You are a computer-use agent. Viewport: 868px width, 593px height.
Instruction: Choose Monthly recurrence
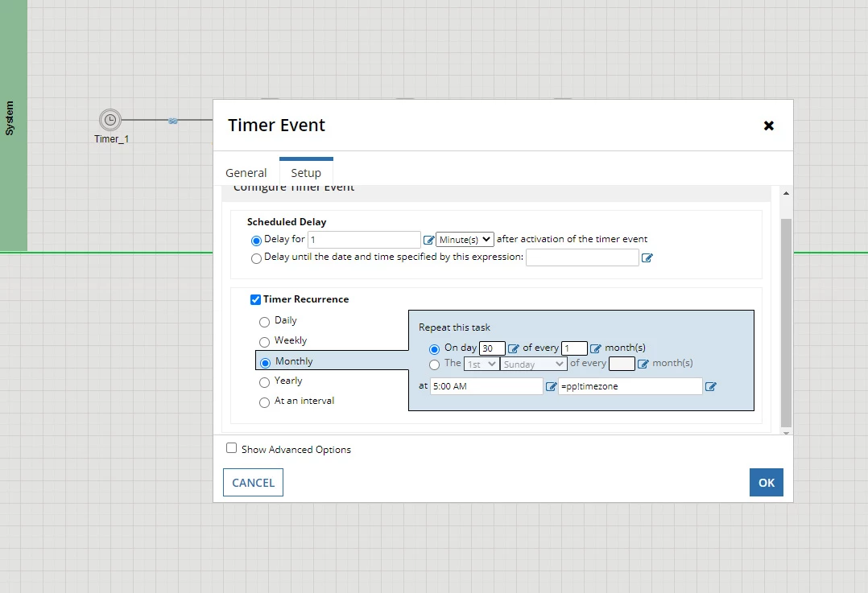[265, 363]
